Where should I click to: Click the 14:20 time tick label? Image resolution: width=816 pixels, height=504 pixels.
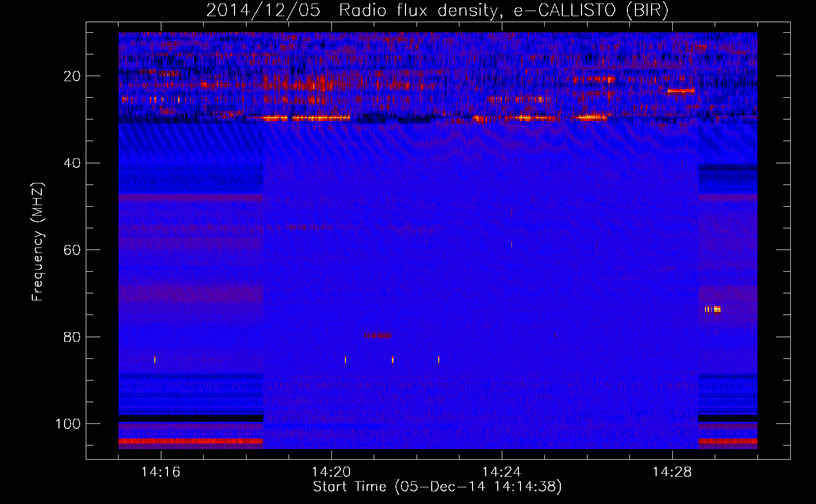[331, 472]
